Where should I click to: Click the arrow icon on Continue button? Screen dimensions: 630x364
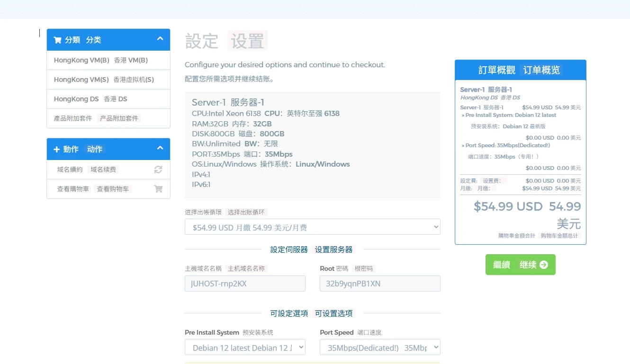click(544, 265)
